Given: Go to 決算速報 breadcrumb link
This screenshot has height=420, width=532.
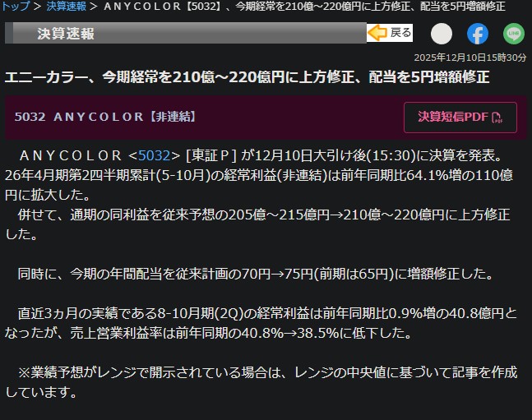Looking at the screenshot, I should [x=65, y=7].
